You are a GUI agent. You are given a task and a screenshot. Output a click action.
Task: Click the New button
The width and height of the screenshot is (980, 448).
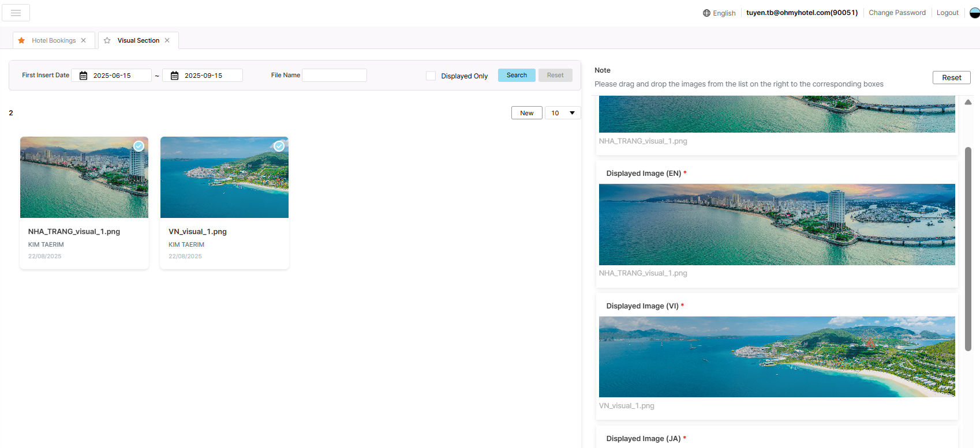(x=526, y=113)
